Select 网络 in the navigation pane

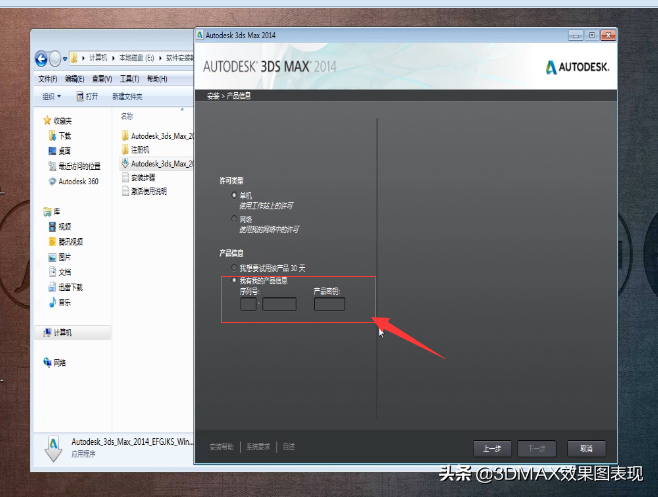pyautogui.click(x=55, y=363)
